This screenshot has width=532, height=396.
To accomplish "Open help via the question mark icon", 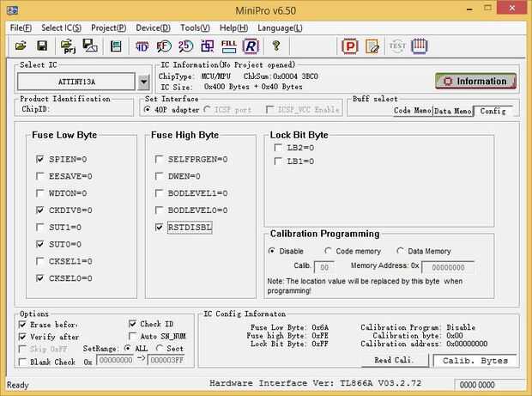I will (276, 46).
